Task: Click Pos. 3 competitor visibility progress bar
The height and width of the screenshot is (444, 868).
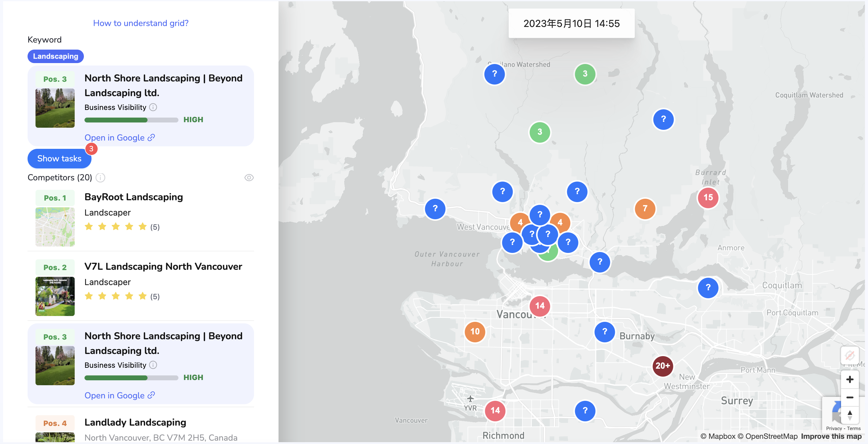Action: click(x=131, y=378)
